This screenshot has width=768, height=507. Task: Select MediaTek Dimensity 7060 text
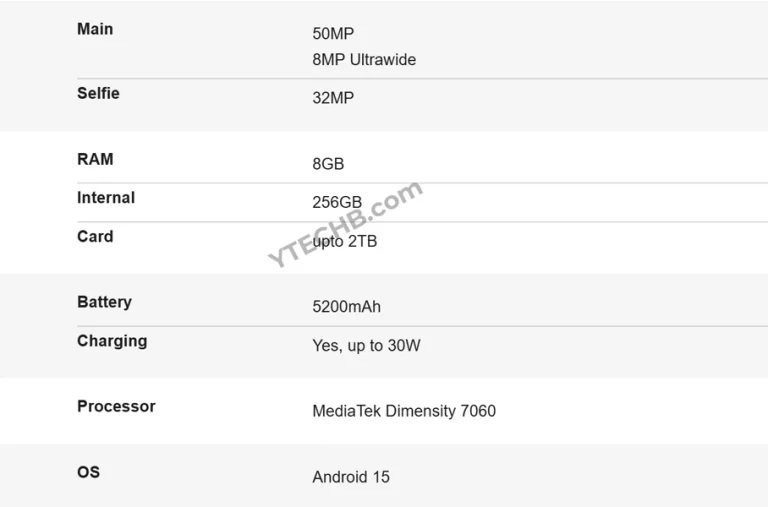tap(404, 411)
